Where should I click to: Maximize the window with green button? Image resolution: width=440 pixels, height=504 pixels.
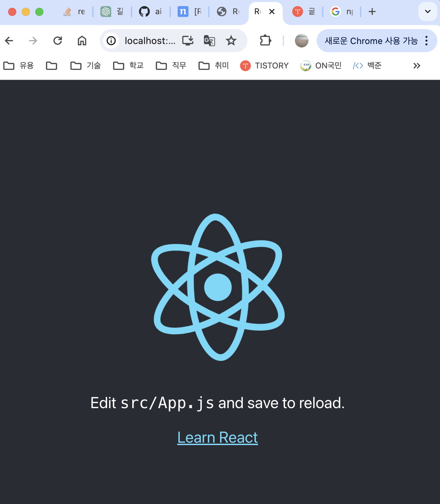click(x=39, y=12)
